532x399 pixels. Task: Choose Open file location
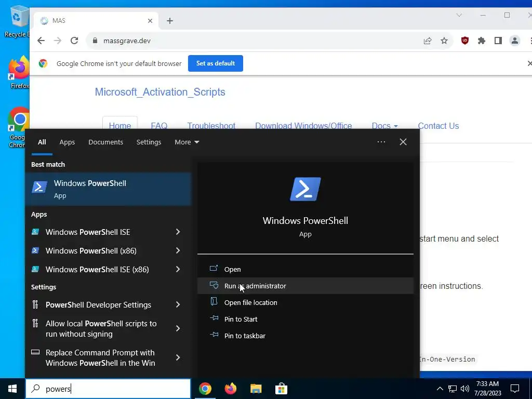[305, 302]
